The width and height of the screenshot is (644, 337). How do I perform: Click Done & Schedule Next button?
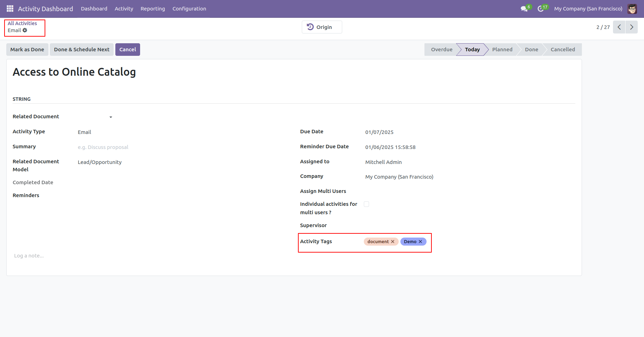point(82,50)
